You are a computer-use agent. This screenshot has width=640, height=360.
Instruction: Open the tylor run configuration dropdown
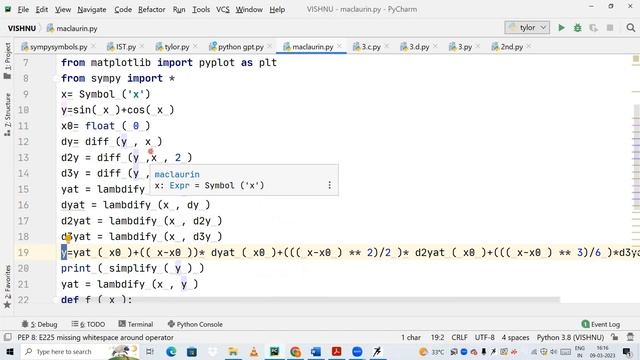[x=527, y=28]
